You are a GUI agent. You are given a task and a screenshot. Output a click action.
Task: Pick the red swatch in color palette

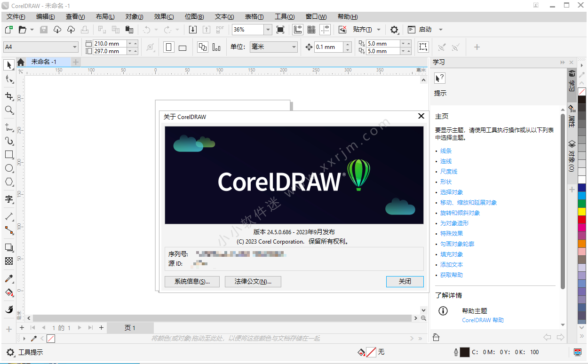(x=582, y=220)
